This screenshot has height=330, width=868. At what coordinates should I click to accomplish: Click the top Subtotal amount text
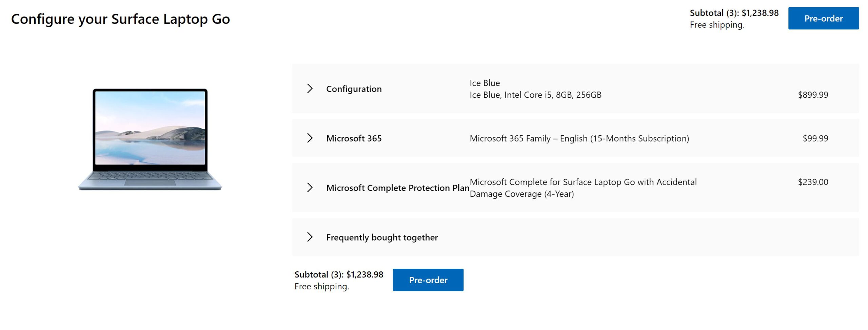click(734, 13)
